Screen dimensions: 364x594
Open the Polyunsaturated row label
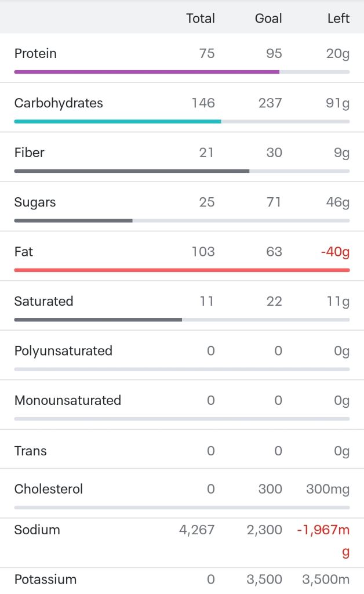coord(63,351)
